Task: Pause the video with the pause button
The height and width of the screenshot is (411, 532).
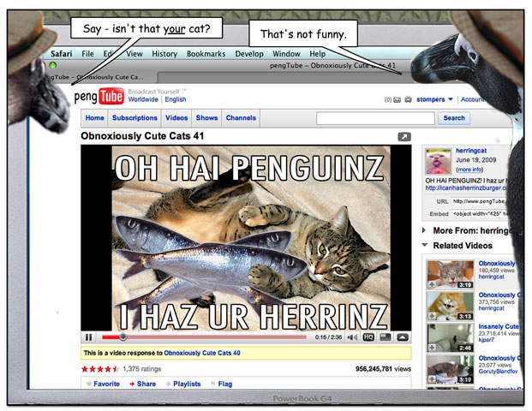Action: click(89, 337)
